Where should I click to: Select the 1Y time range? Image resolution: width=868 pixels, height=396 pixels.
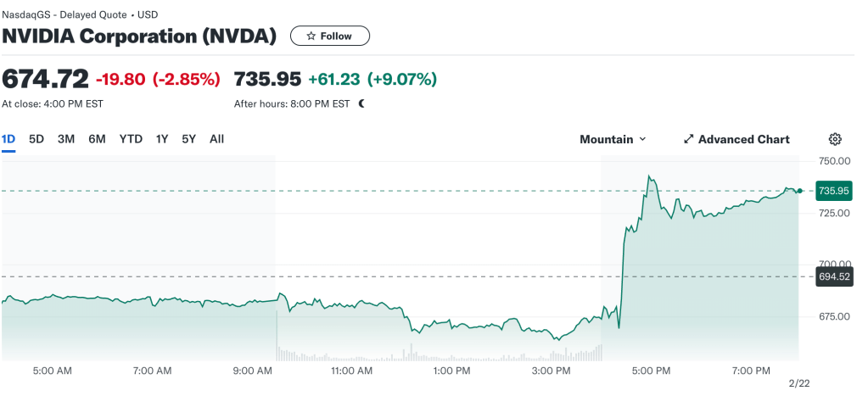(x=161, y=139)
